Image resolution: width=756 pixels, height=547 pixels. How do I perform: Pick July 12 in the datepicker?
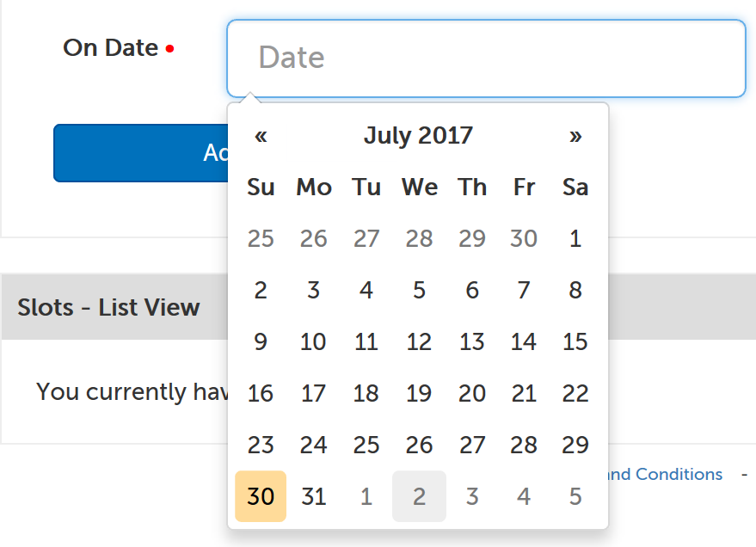[419, 341]
